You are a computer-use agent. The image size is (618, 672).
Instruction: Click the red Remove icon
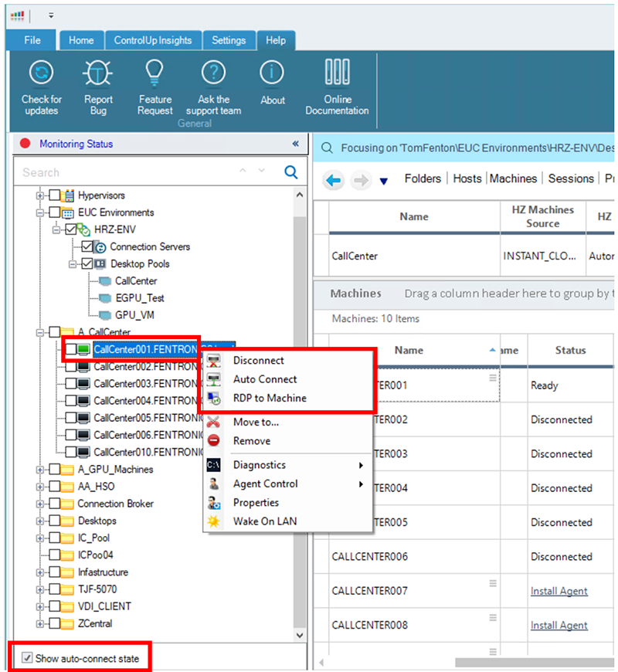(213, 440)
